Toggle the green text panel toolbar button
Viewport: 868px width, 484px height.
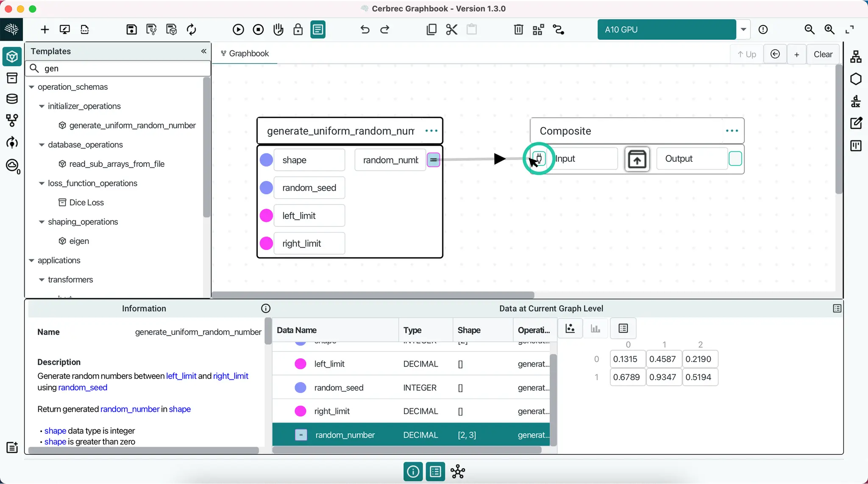(x=318, y=30)
